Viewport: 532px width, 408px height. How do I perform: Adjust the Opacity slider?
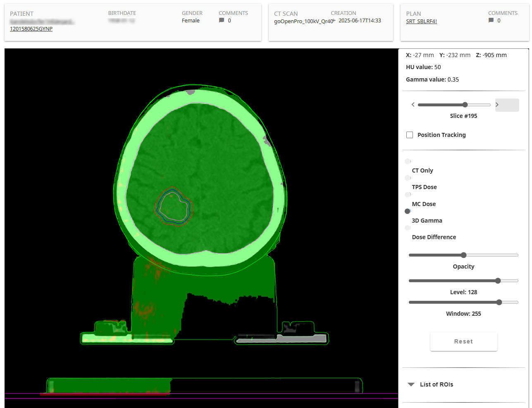(x=463, y=255)
